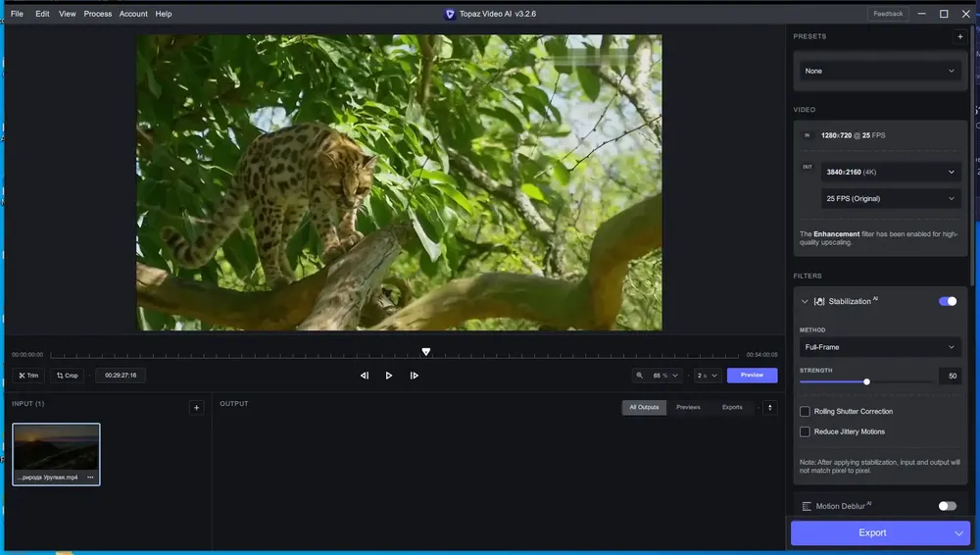Disable the Stabilization filter toggle
The width and height of the screenshot is (980, 555).
948,302
